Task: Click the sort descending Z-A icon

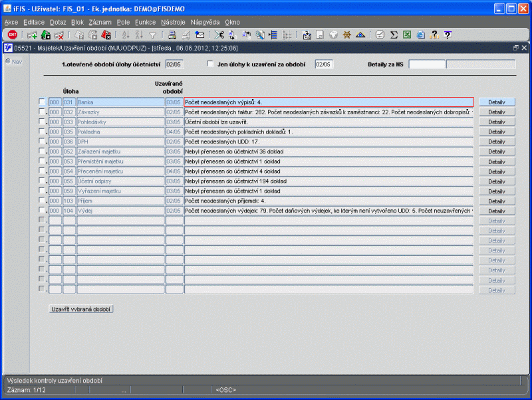Action: 139,35
